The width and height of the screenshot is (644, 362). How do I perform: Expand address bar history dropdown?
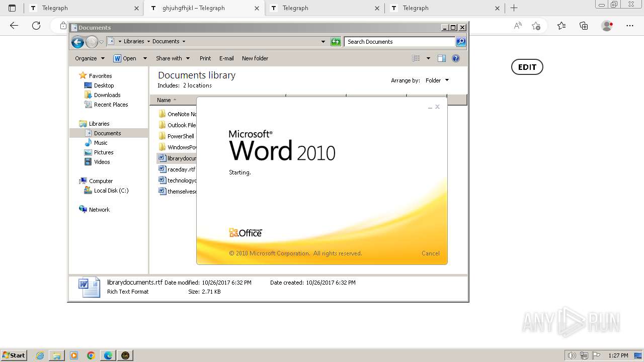pyautogui.click(x=323, y=42)
